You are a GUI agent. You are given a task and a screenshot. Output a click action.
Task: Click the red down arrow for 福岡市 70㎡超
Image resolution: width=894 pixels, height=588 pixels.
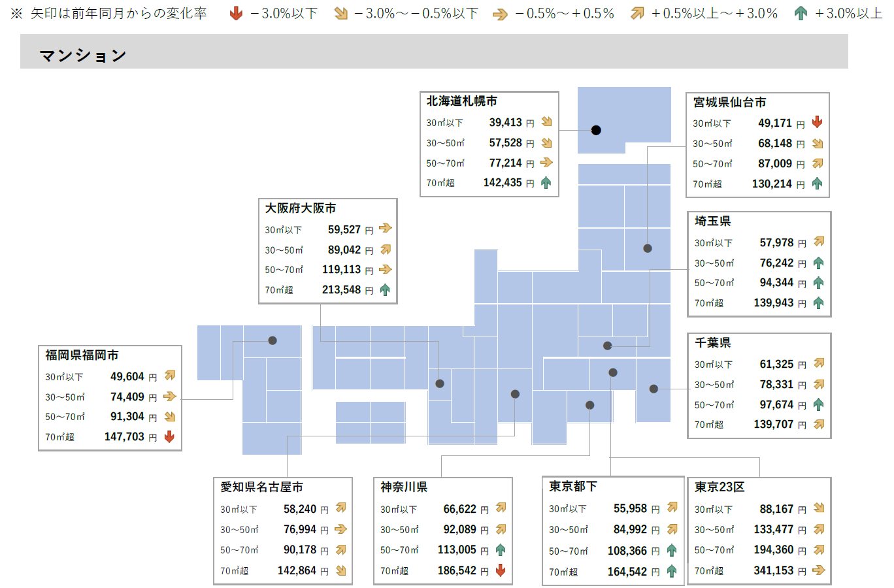(169, 436)
